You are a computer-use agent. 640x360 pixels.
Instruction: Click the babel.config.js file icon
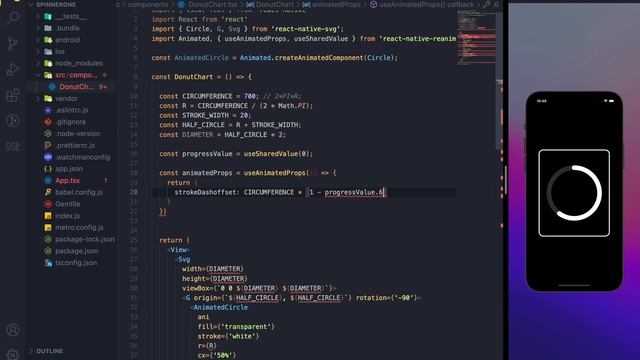[48, 192]
